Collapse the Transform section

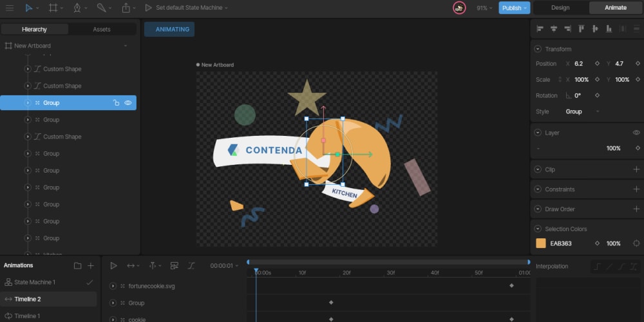[538, 49]
